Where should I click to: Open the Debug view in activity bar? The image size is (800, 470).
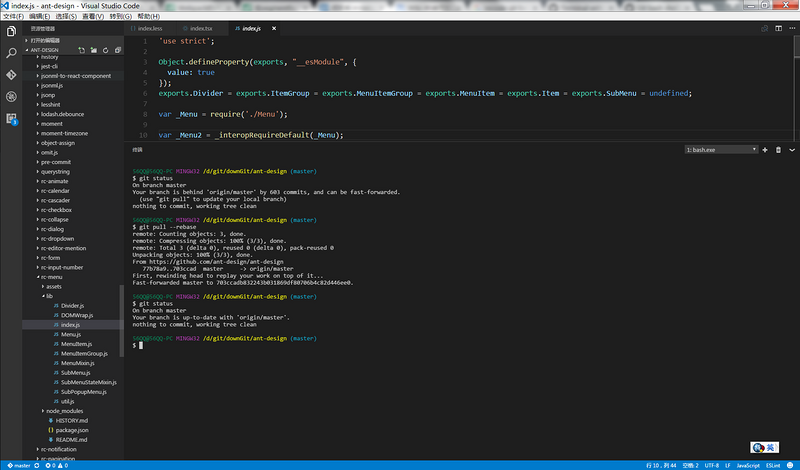(x=11, y=96)
